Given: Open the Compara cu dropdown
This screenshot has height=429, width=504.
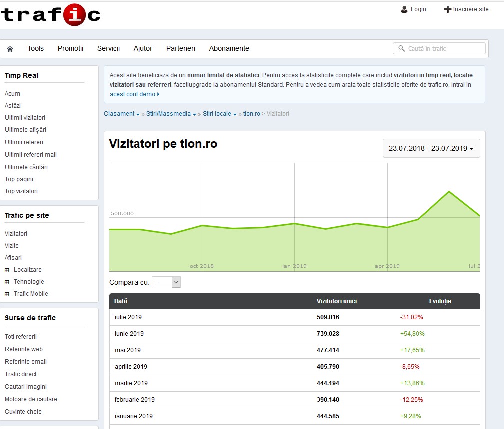Looking at the screenshot, I should click(x=166, y=282).
